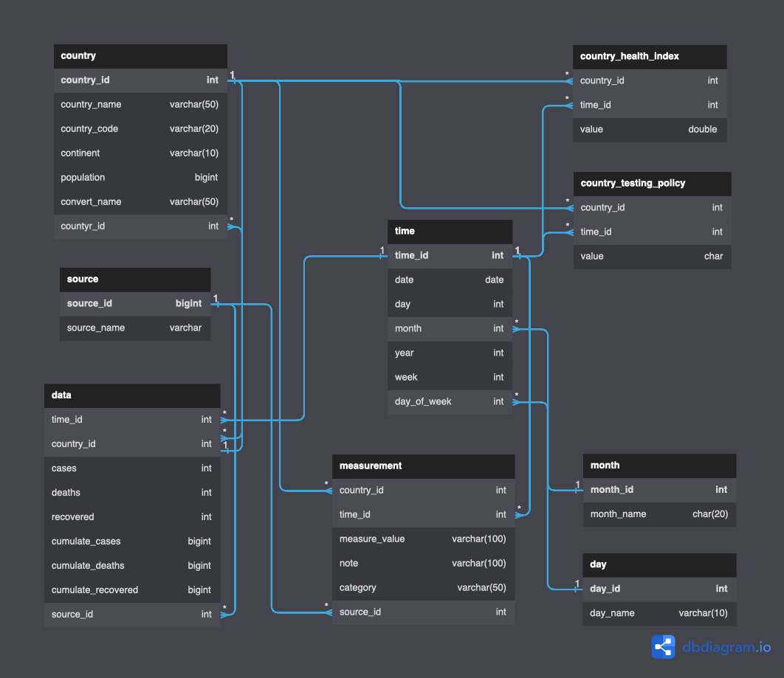The height and width of the screenshot is (678, 784).
Task: Click the continent varchar(10) row
Action: click(x=140, y=153)
